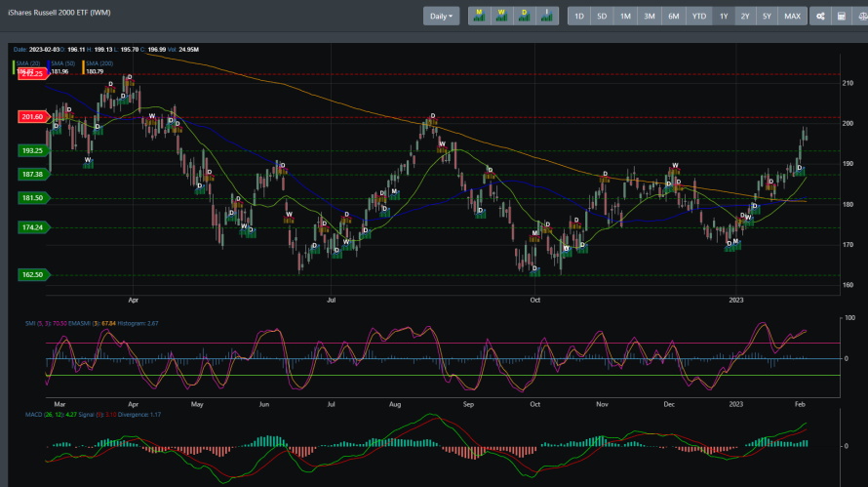Switch to the 5Y time range
Viewport: 868px width, 487px height.
pyautogui.click(x=767, y=16)
